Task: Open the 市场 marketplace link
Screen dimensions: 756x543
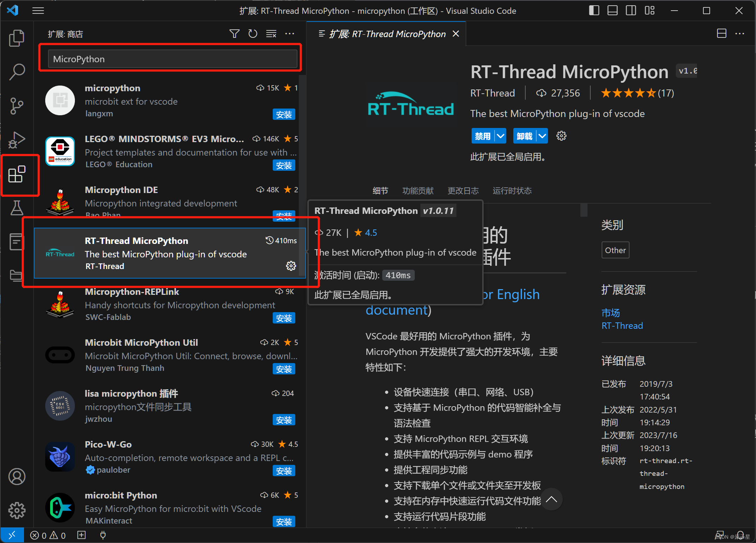Action: [x=610, y=313]
